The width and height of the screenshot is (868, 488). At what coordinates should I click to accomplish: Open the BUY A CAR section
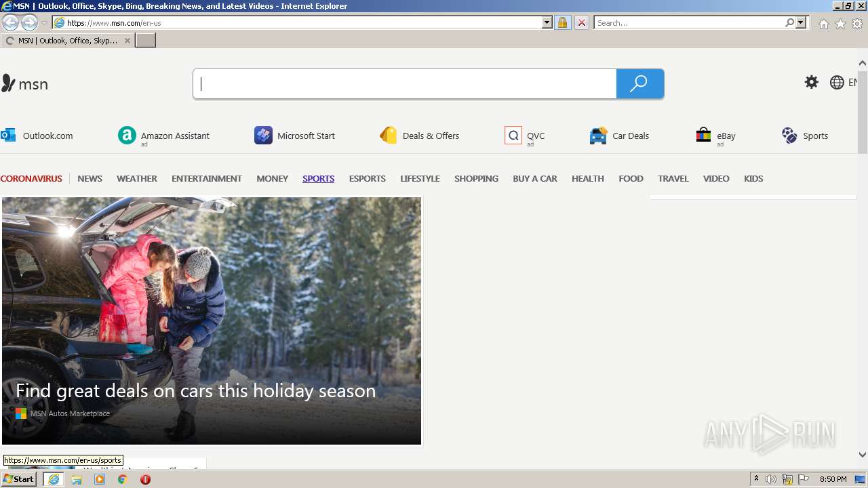point(534,178)
